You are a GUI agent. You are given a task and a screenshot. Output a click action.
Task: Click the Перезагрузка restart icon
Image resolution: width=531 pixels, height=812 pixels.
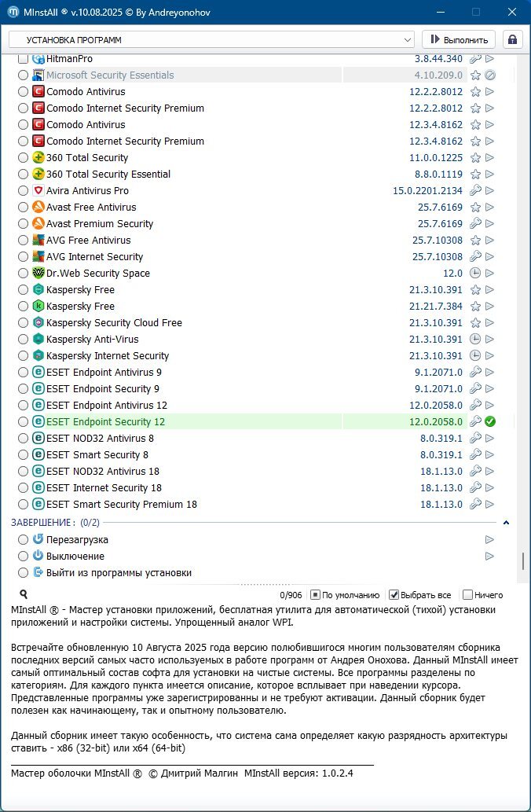click(x=38, y=539)
